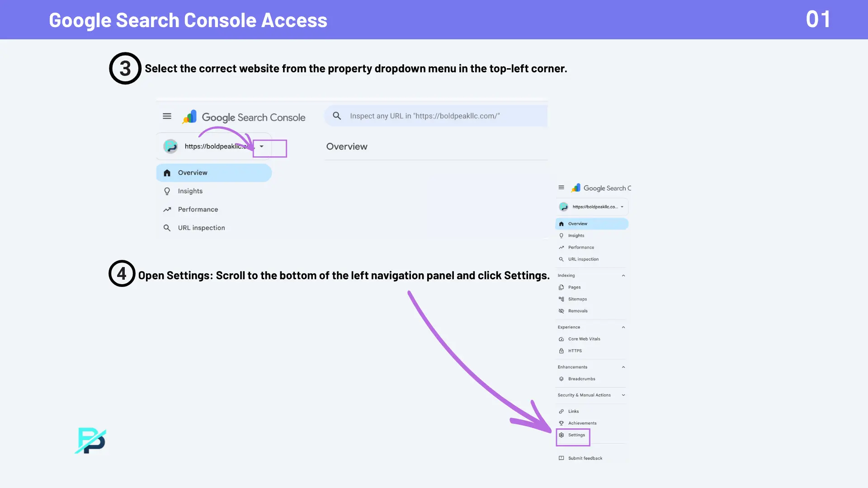Open the hamburger menu in large Search Console screenshot
Viewport: 868px width, 488px height.
tap(167, 116)
